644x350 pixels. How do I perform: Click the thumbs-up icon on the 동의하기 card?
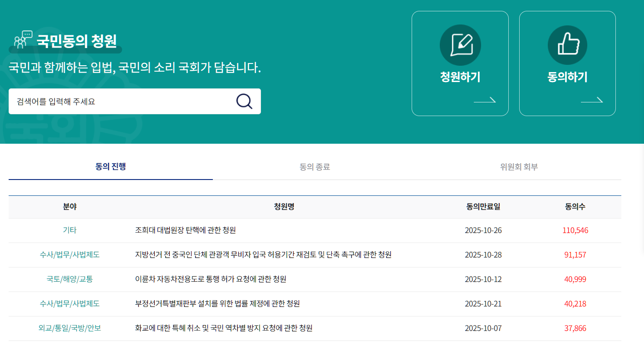coord(567,45)
